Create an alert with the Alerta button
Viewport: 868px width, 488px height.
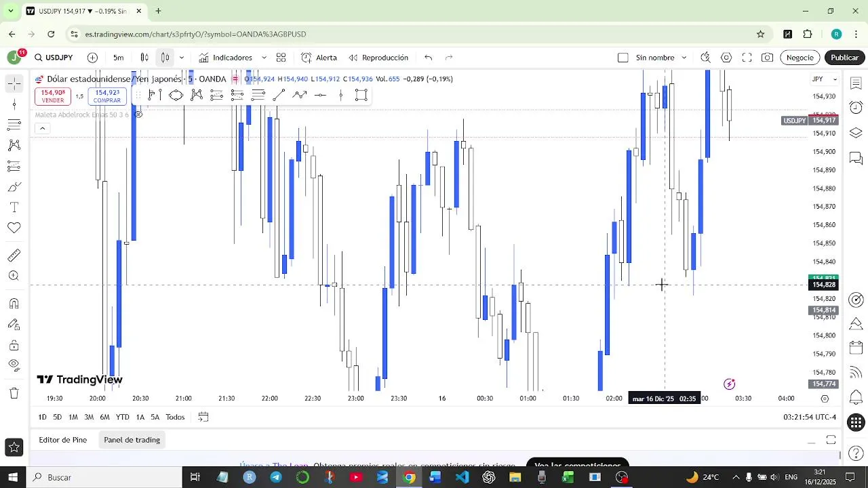[x=319, y=58]
